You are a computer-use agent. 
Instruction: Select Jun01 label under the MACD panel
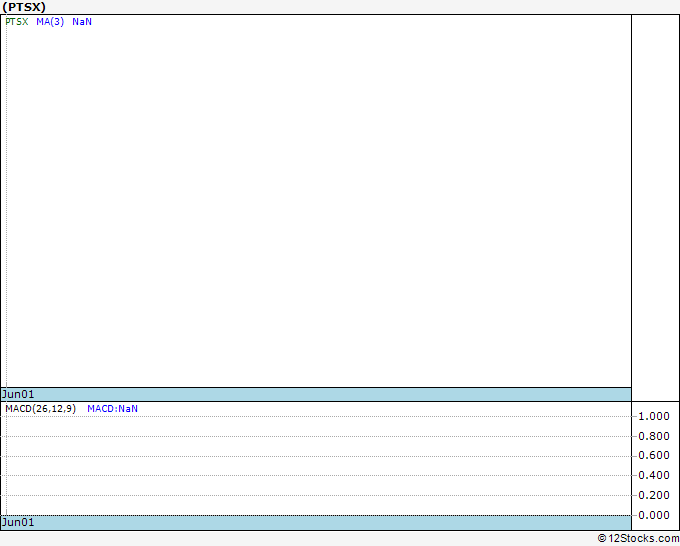click(x=18, y=522)
